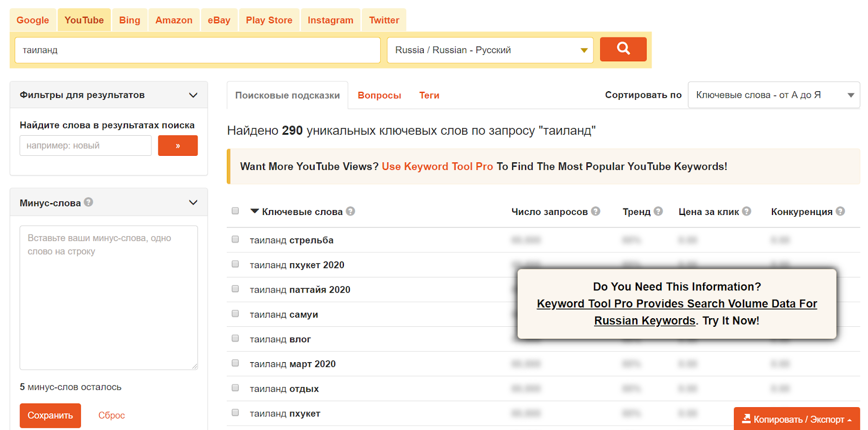Click the Сохранить button
The image size is (868, 430).
click(50, 415)
